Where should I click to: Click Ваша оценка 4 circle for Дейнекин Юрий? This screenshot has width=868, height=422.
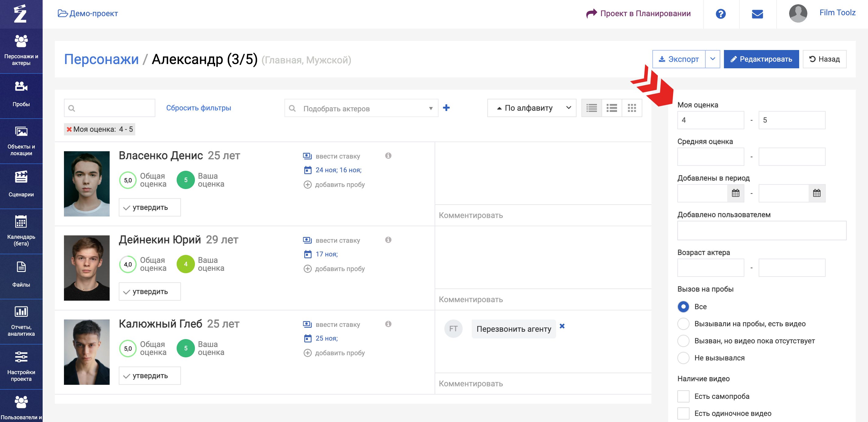(186, 264)
